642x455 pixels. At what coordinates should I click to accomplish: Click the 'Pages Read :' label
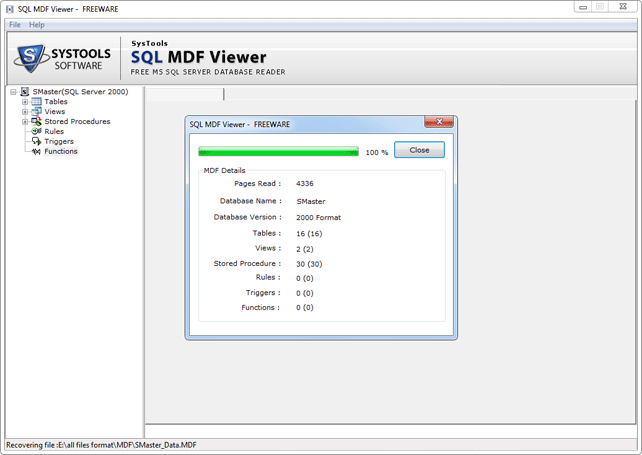(x=258, y=183)
